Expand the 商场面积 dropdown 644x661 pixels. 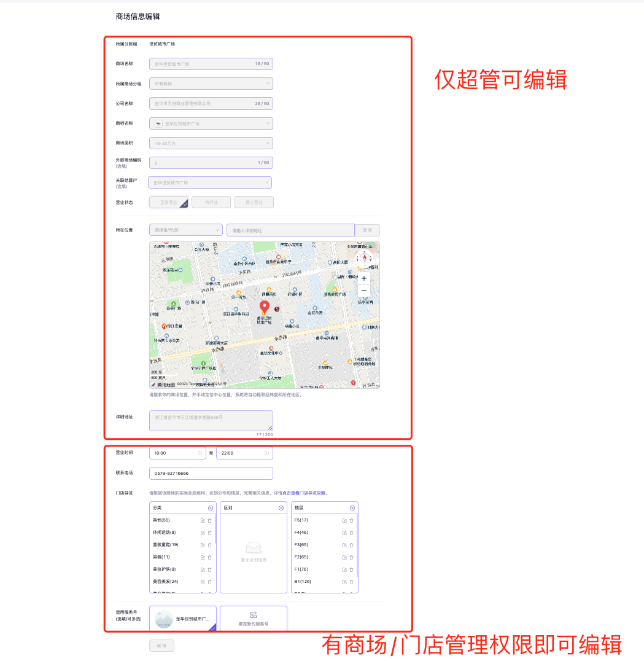[x=211, y=143]
